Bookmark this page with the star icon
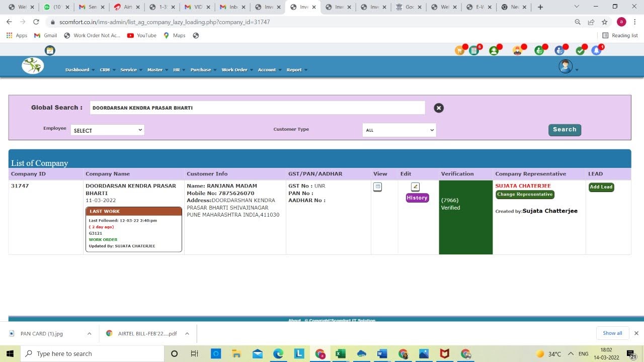The height and width of the screenshot is (362, 644). click(x=605, y=22)
